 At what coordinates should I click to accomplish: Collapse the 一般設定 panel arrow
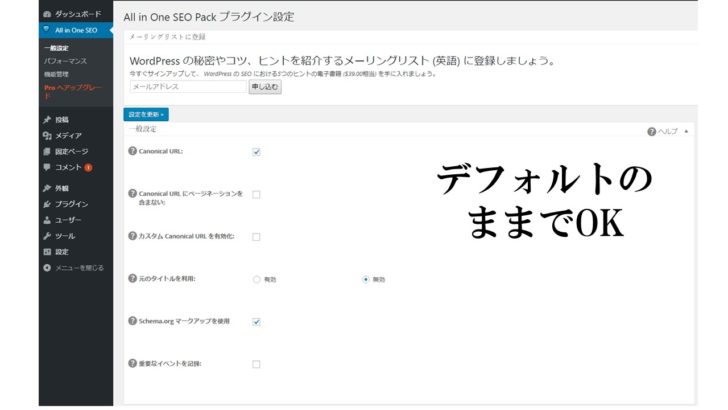pyautogui.click(x=686, y=131)
